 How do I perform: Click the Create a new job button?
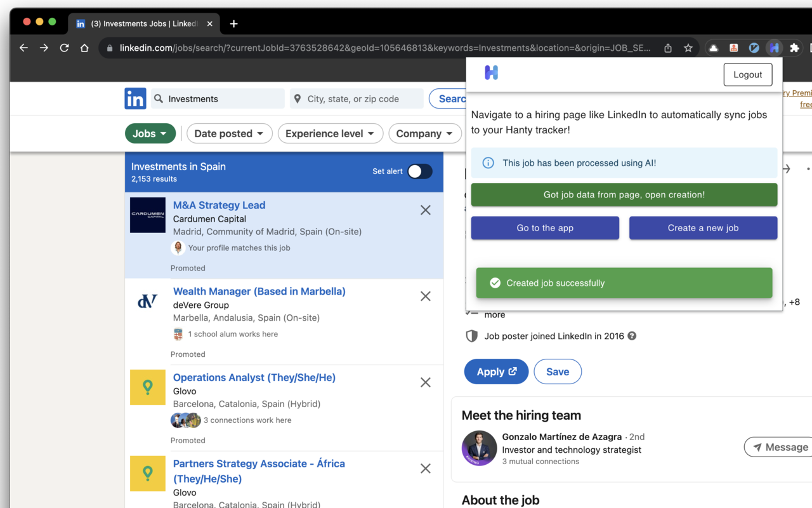coord(703,228)
